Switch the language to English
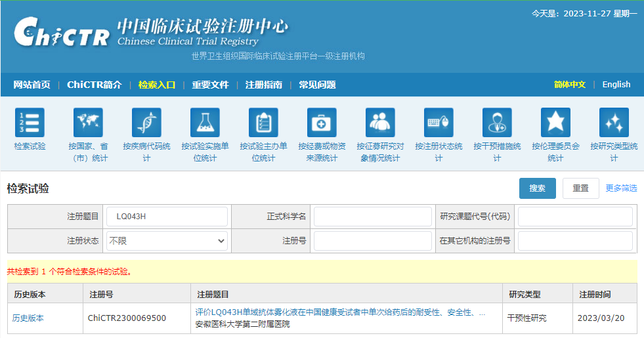 pos(616,85)
